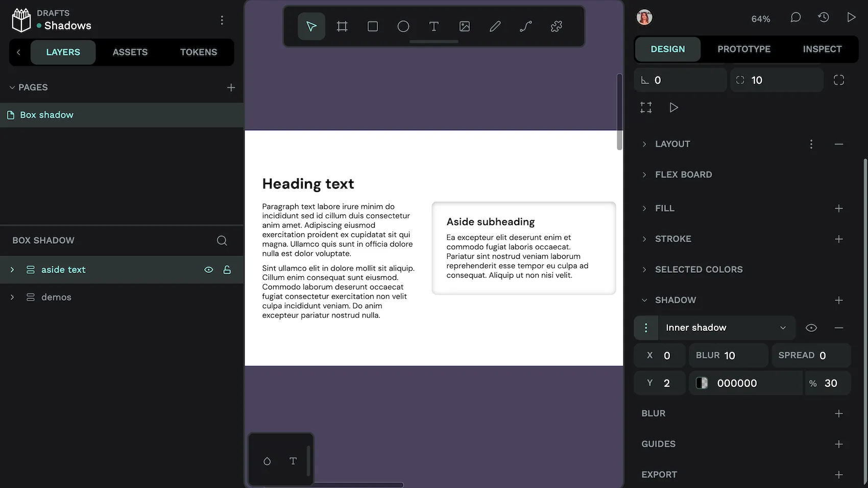Expand the demos layer group
868x488 pixels.
click(x=12, y=297)
